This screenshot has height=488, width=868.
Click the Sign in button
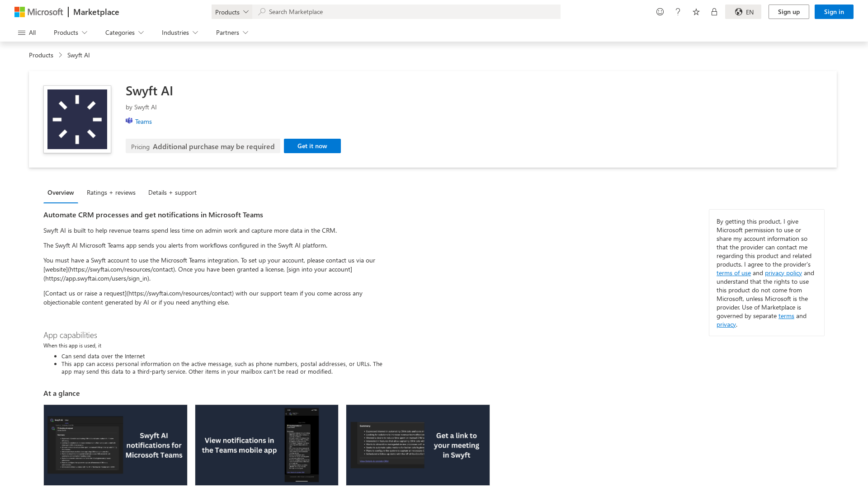click(834, 12)
